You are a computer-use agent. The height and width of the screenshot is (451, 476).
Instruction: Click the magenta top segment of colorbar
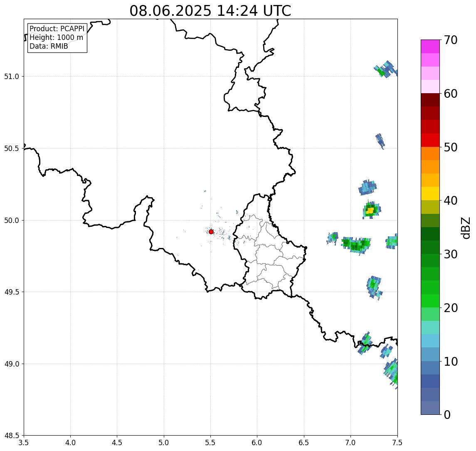(x=430, y=47)
